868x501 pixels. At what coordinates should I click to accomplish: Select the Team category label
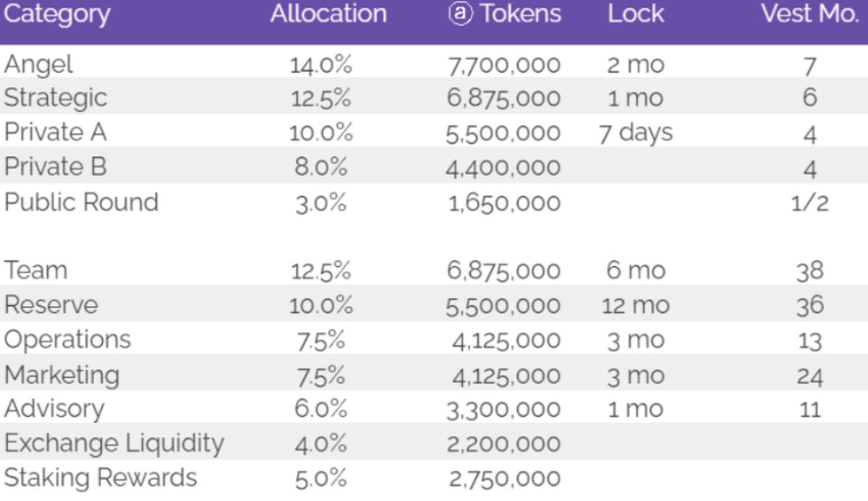[35, 270]
